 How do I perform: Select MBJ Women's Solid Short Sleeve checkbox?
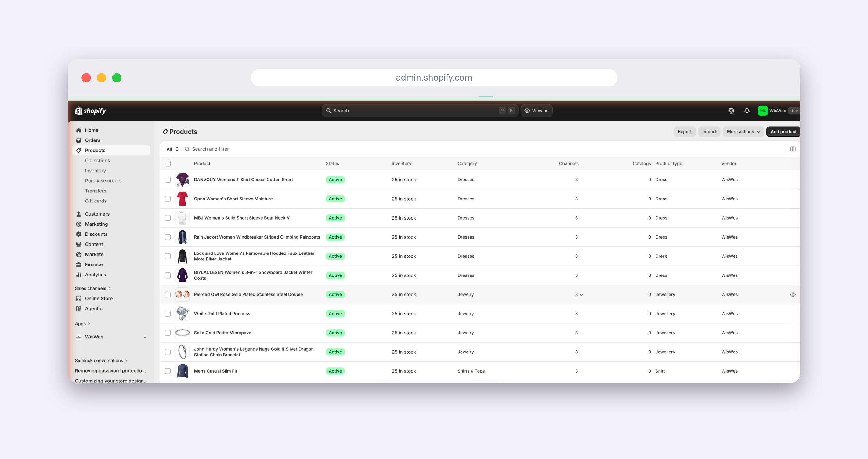pyautogui.click(x=168, y=218)
